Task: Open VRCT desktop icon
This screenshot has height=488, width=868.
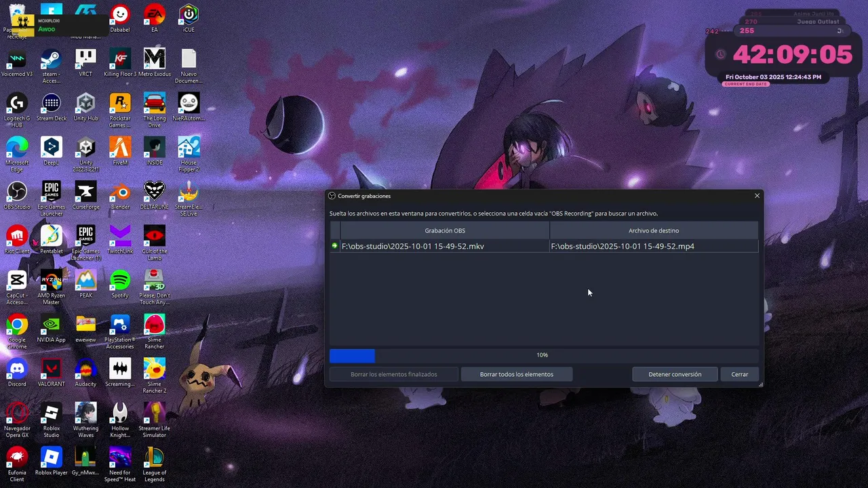Action: point(85,63)
